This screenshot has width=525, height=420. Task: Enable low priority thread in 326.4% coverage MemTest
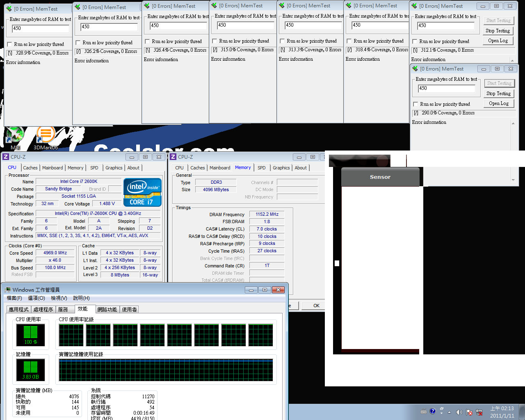147,41
